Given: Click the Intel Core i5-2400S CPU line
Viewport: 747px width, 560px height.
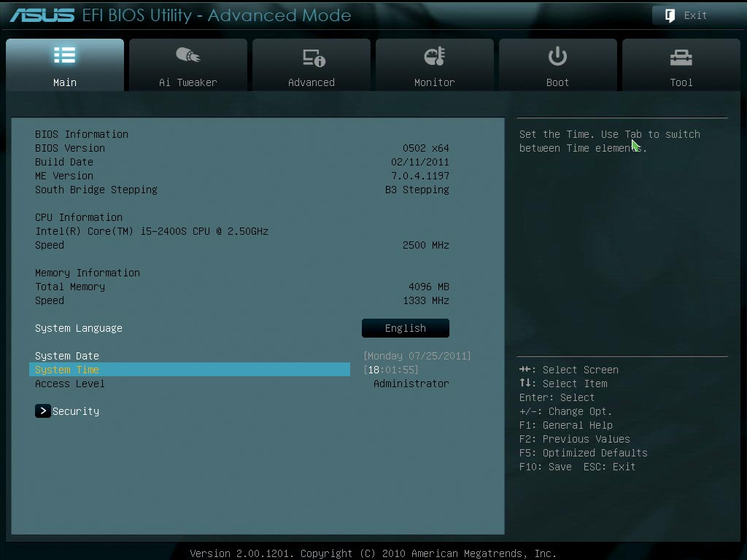Looking at the screenshot, I should coord(152,231).
